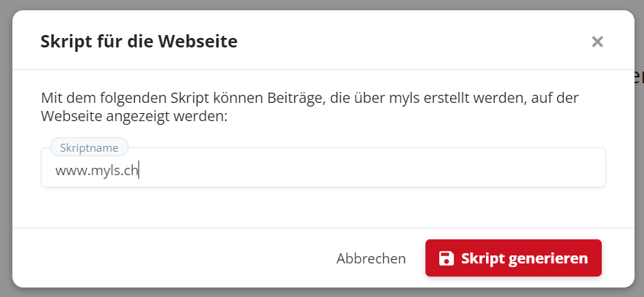Click the floating Skriptname label

tap(89, 147)
